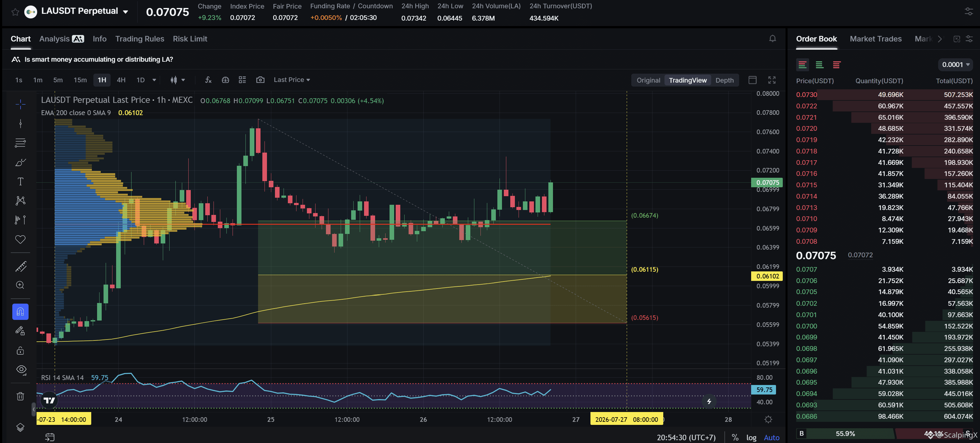980x443 pixels.
Task: Toggle percent scale on price axis
Action: tap(735, 438)
